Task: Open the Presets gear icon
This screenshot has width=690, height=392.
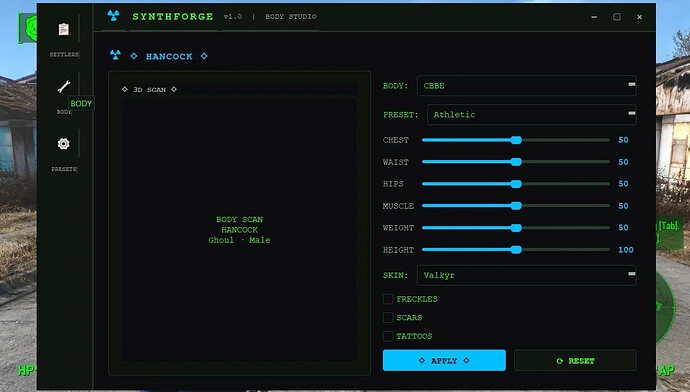Action: (x=64, y=143)
